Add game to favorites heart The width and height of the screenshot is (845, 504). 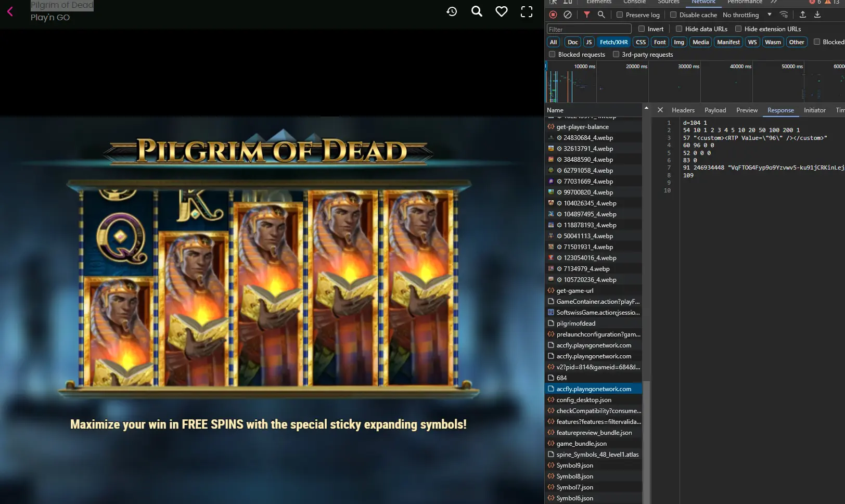(x=502, y=11)
